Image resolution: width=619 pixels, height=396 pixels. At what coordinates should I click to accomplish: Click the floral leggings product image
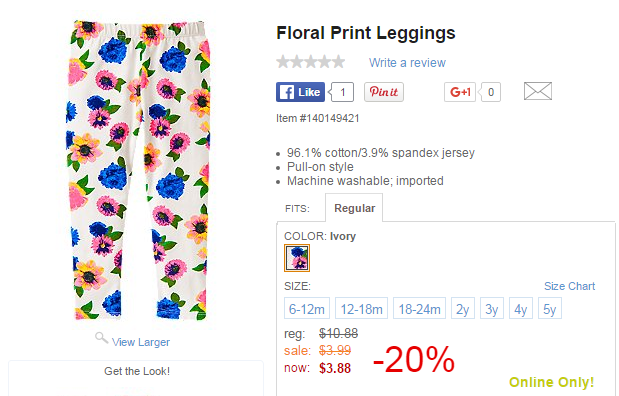138,170
